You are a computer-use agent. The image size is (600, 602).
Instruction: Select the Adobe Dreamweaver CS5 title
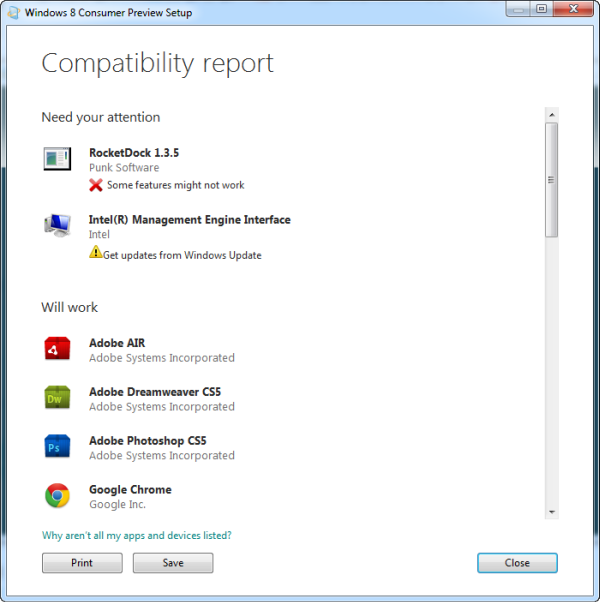click(155, 392)
